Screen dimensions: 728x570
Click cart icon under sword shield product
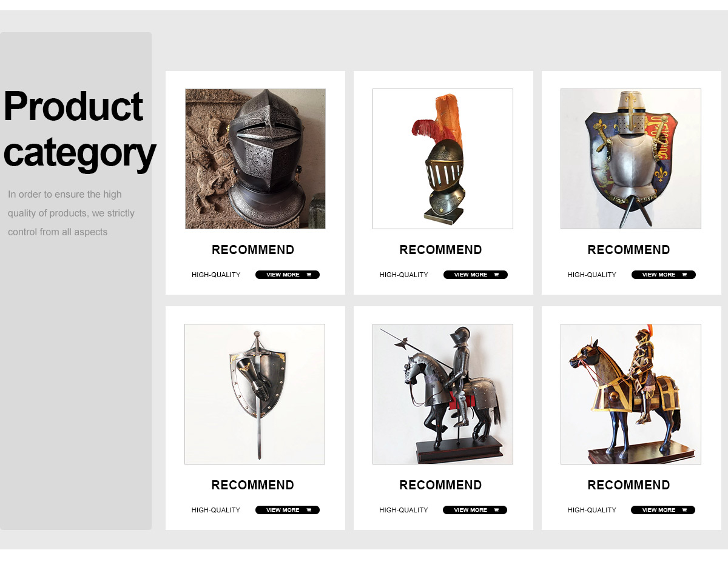[x=309, y=510]
